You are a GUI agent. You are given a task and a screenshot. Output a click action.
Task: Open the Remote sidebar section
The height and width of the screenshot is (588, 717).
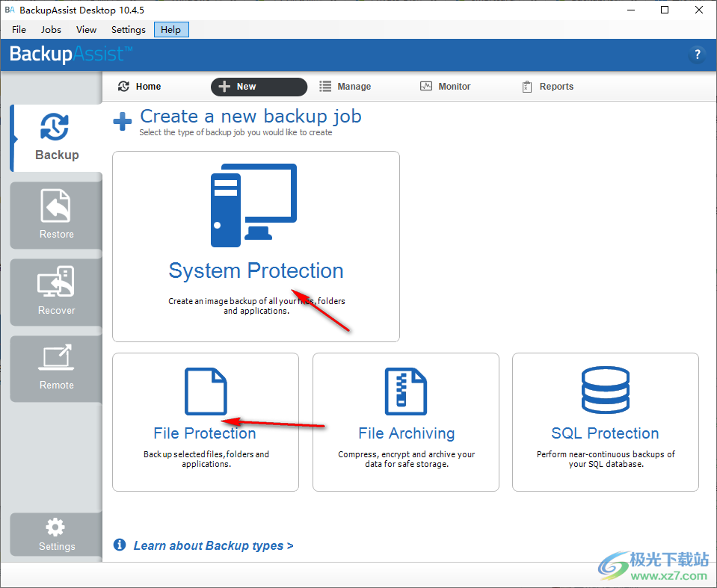coord(56,368)
